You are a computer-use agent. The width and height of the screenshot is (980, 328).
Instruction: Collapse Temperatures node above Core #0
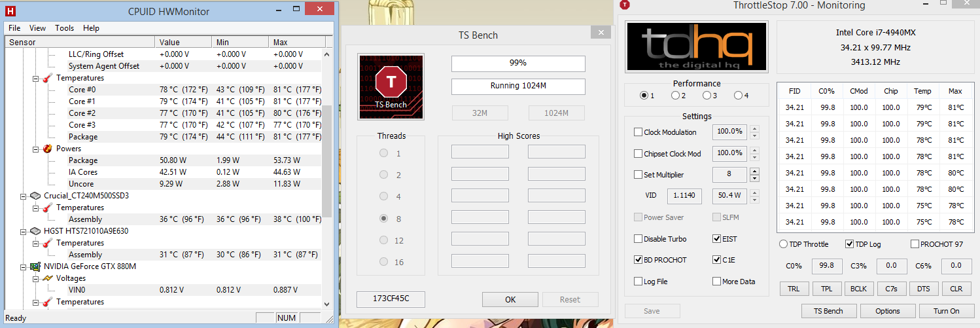(x=36, y=78)
